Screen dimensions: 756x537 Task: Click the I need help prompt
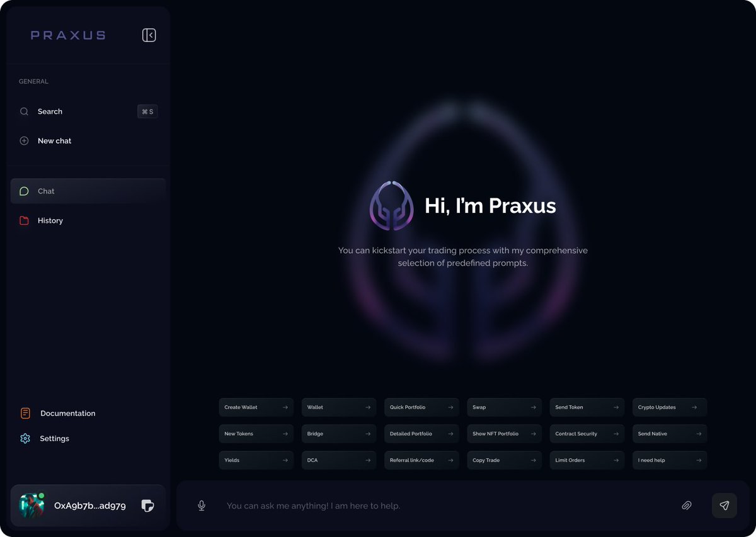click(669, 460)
